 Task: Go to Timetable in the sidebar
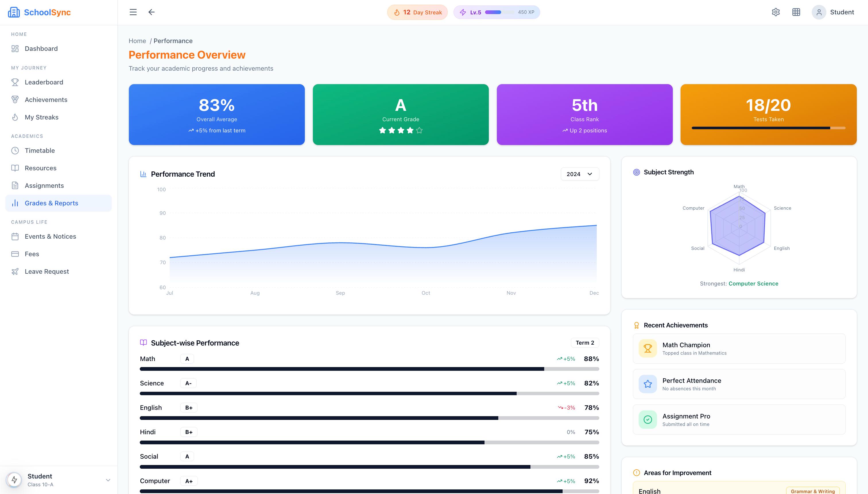[40, 151]
